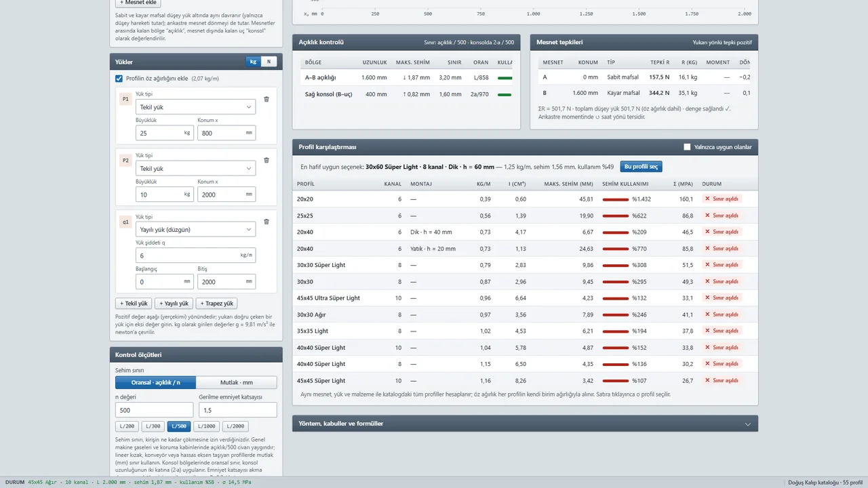The height and width of the screenshot is (488, 868).
Task: Click the 'KG/M' column header
Action: pos(484,184)
